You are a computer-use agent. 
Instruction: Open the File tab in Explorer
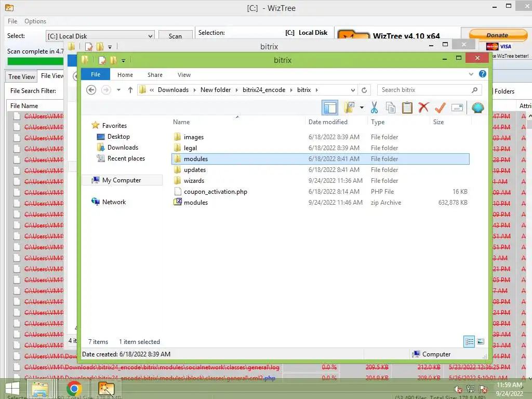(96, 74)
